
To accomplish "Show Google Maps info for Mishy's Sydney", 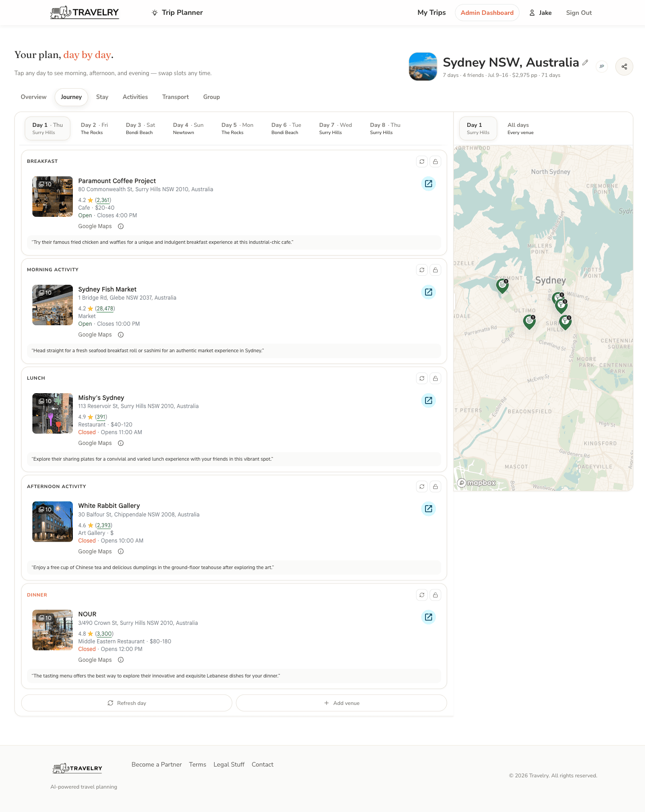I will pyautogui.click(x=121, y=443).
